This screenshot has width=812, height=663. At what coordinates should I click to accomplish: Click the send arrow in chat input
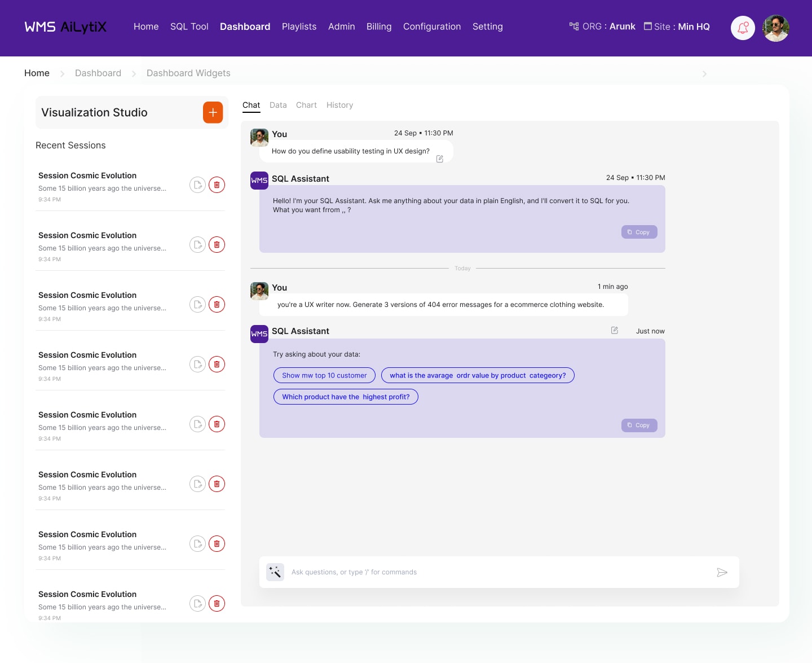point(722,573)
